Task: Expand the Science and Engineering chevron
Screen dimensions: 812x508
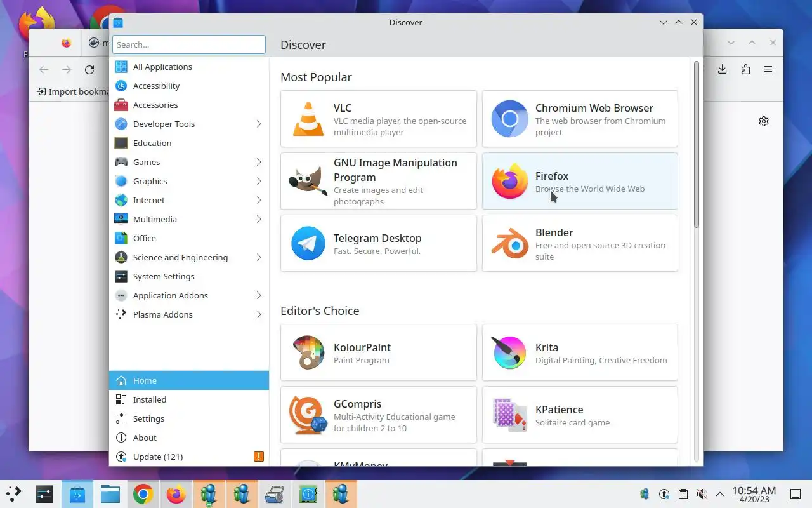Action: coord(259,257)
